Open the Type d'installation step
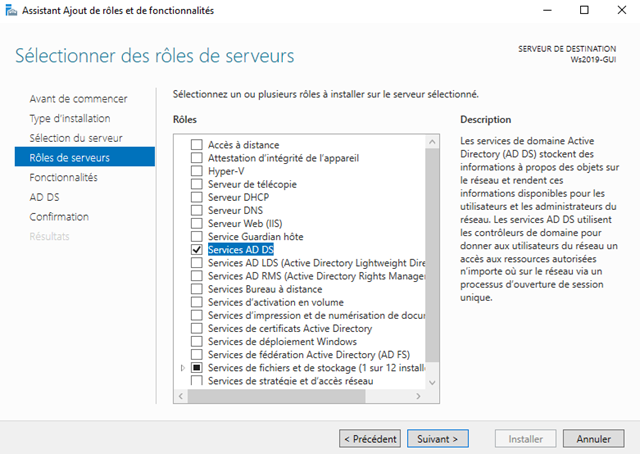This screenshot has width=640, height=454. tap(70, 118)
